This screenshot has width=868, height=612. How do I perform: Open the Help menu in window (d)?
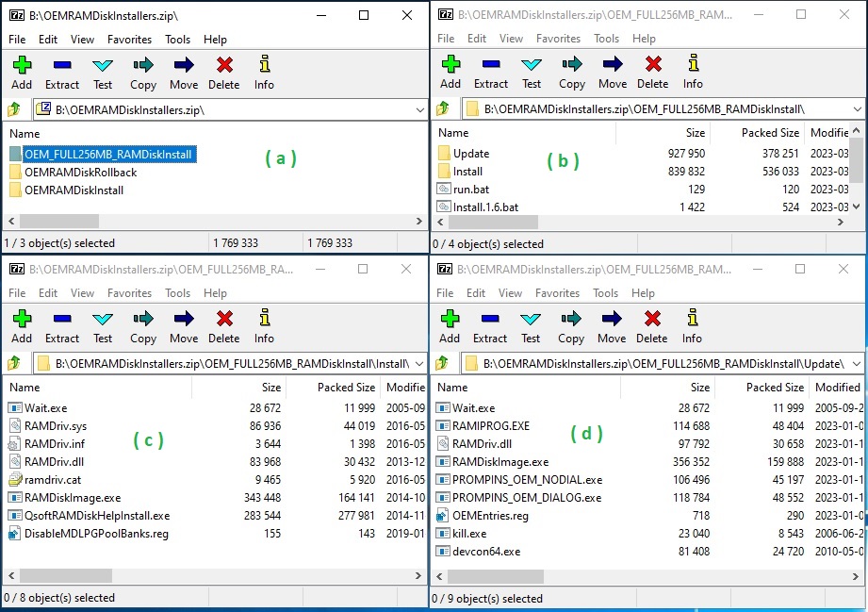644,293
